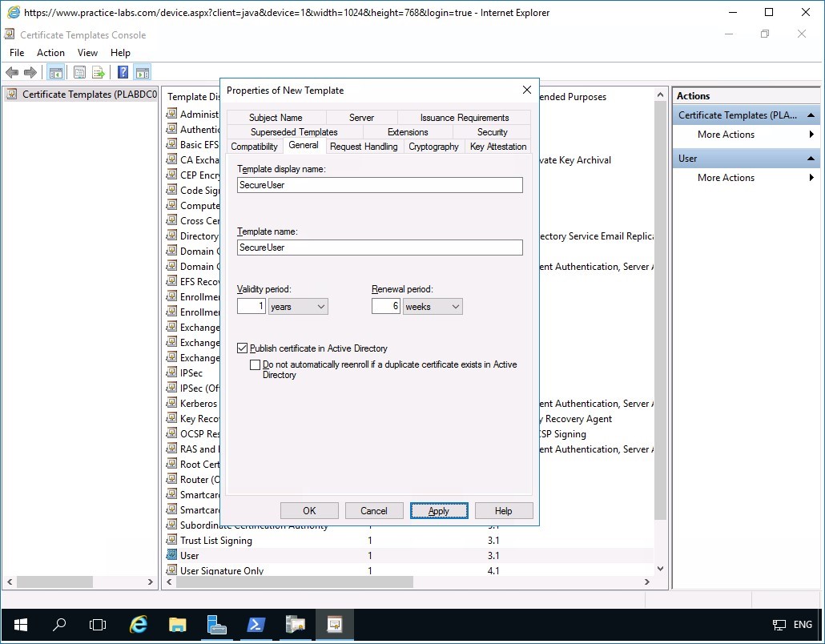825x644 pixels.
Task: Collapse the Certificate Templates (PLA... actions section
Action: click(x=812, y=115)
